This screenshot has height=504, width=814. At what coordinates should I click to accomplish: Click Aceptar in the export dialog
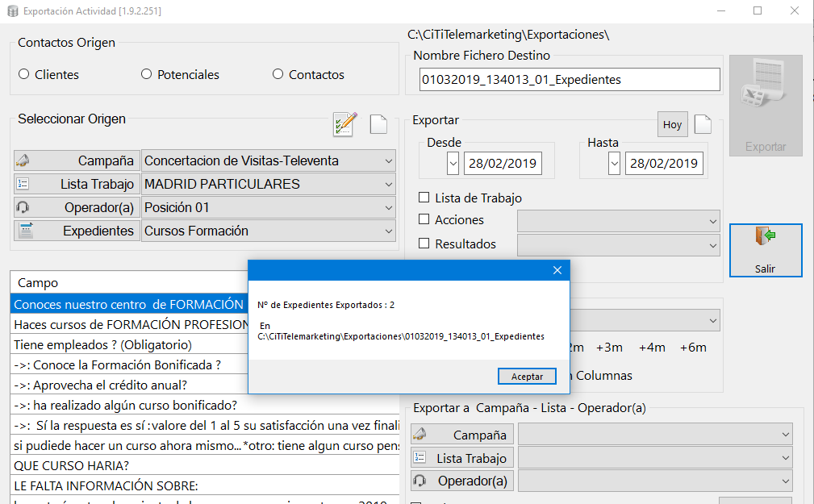[527, 377]
